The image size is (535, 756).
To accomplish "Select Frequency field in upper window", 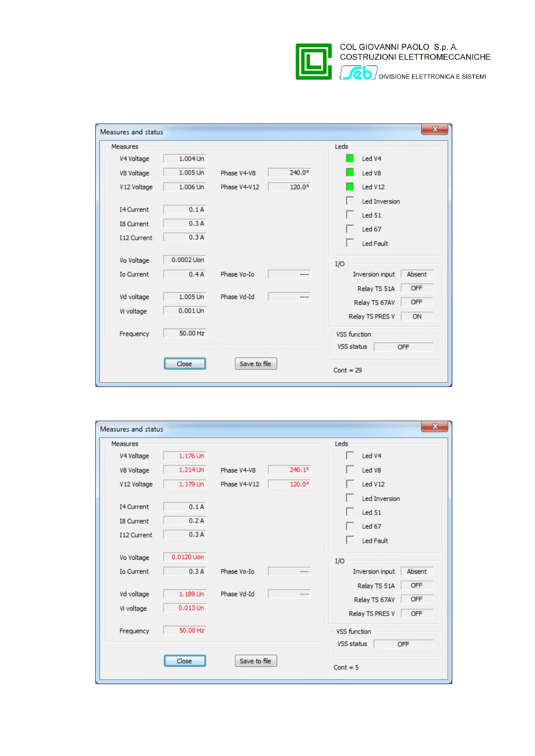I will click(x=185, y=333).
